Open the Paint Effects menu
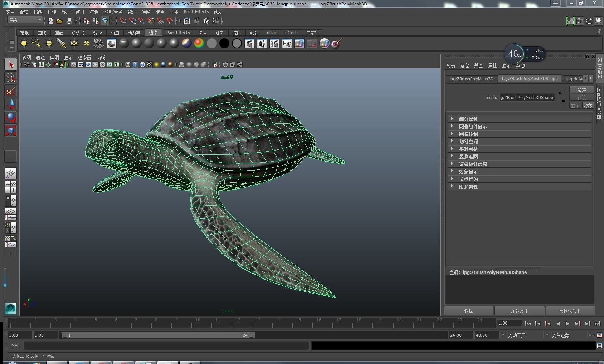604x364 pixels. coord(196,12)
